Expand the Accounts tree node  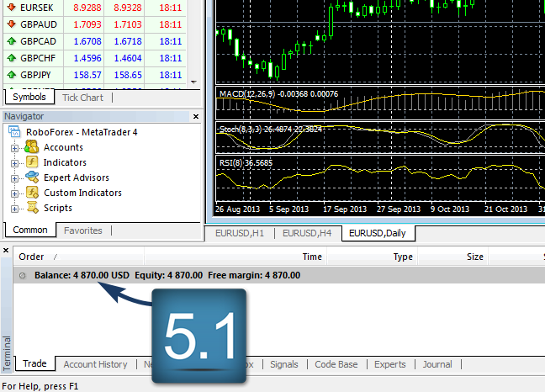pos(14,148)
